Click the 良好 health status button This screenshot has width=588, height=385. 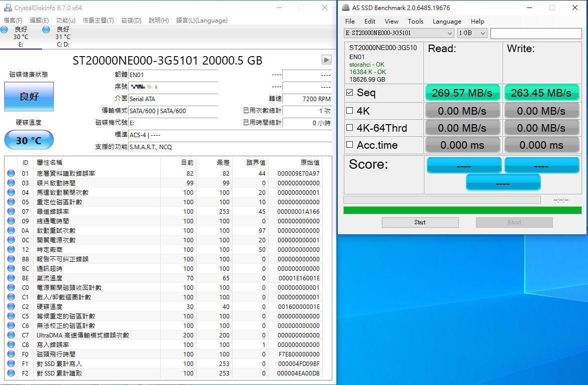coord(29,97)
